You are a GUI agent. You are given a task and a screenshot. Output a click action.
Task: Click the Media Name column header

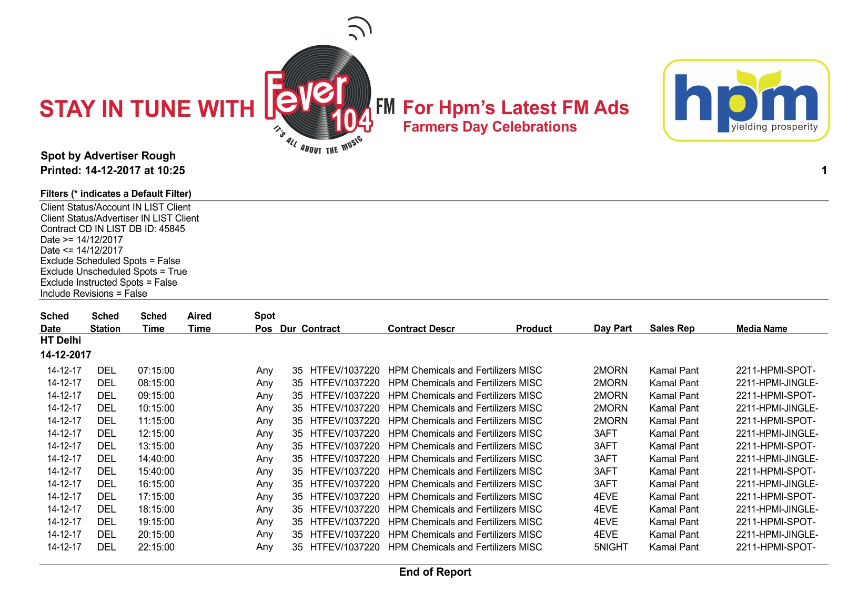[762, 329]
